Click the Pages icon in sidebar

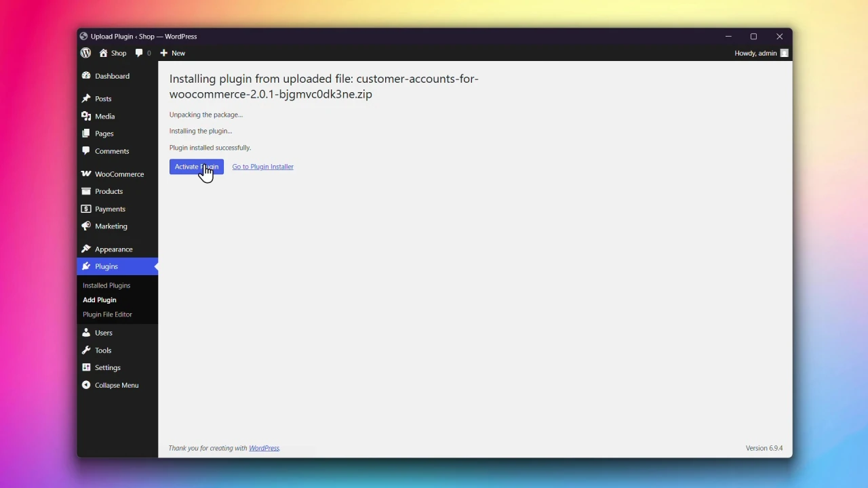point(86,134)
